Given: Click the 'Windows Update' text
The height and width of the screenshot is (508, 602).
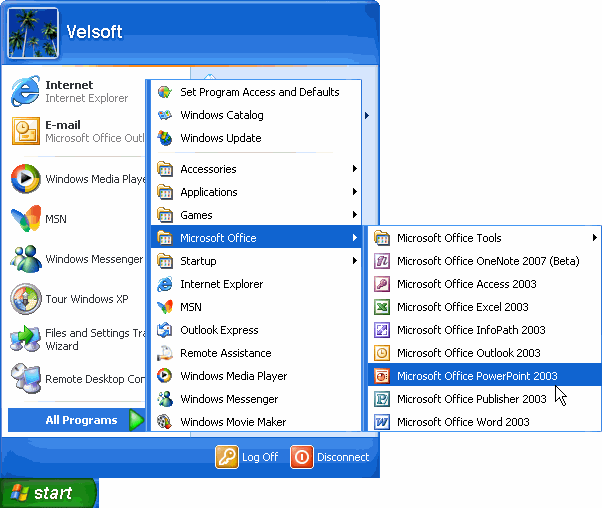Looking at the screenshot, I should (x=221, y=138).
